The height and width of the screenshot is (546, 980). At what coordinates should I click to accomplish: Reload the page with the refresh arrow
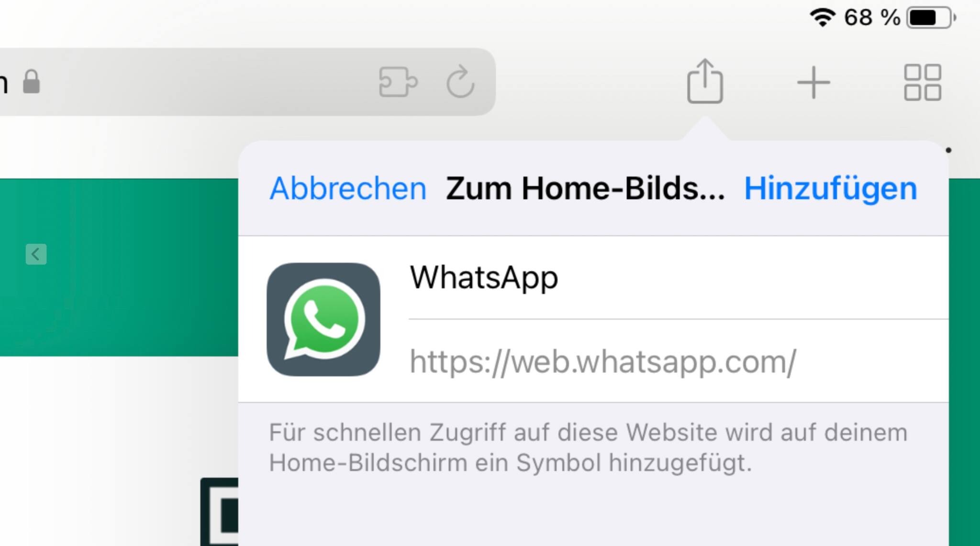[x=460, y=81]
